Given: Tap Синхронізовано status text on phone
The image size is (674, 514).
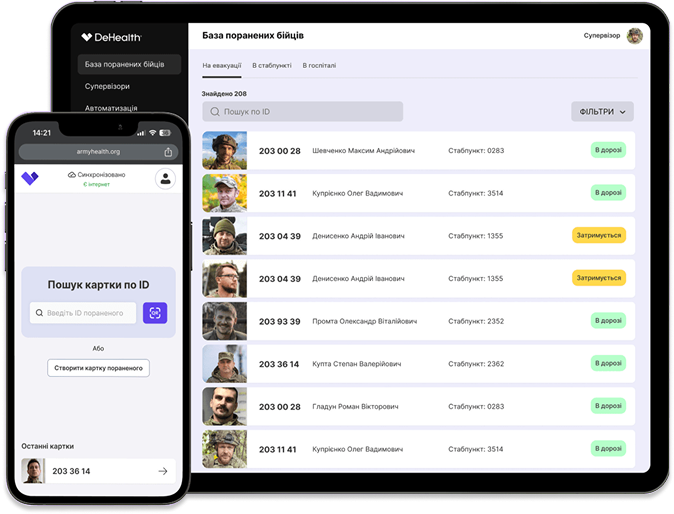Looking at the screenshot, I should pyautogui.click(x=101, y=175).
